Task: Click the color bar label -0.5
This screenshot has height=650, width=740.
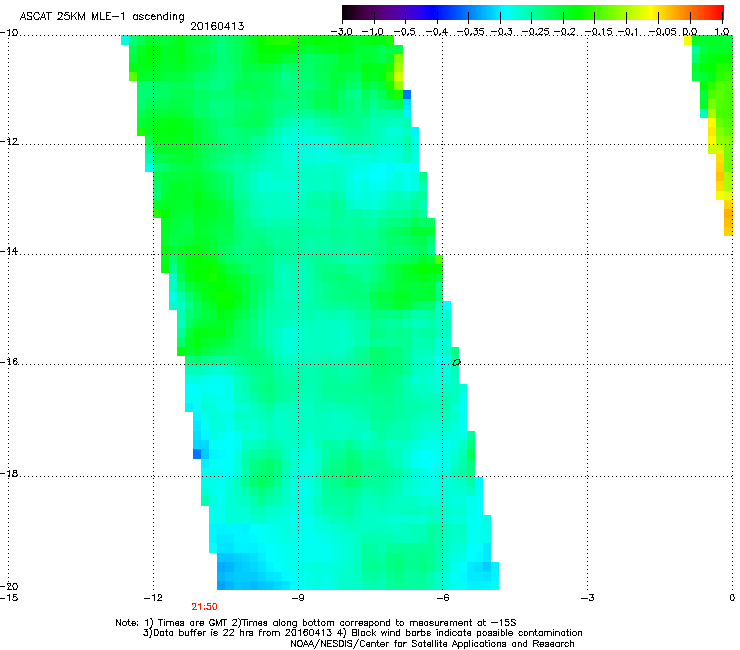Action: pos(405,32)
